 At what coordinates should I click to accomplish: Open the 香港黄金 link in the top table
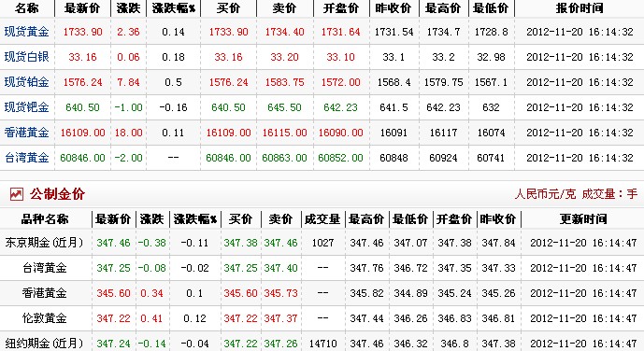(27, 133)
